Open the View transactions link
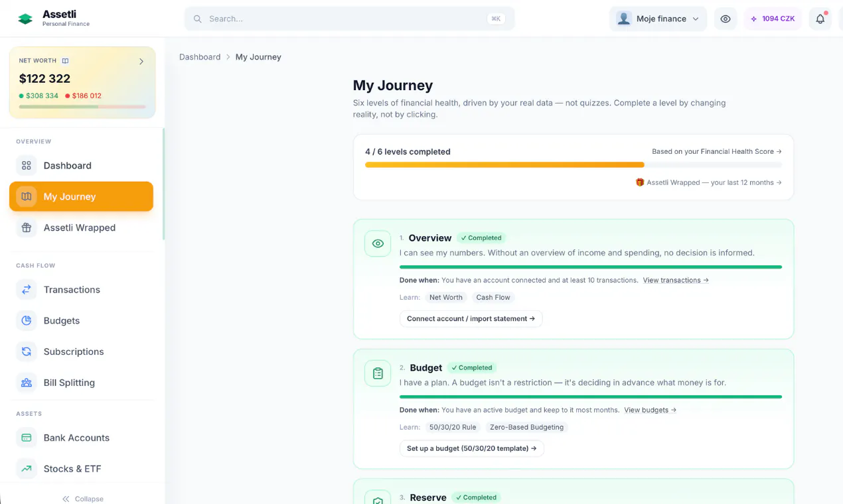 coord(676,280)
